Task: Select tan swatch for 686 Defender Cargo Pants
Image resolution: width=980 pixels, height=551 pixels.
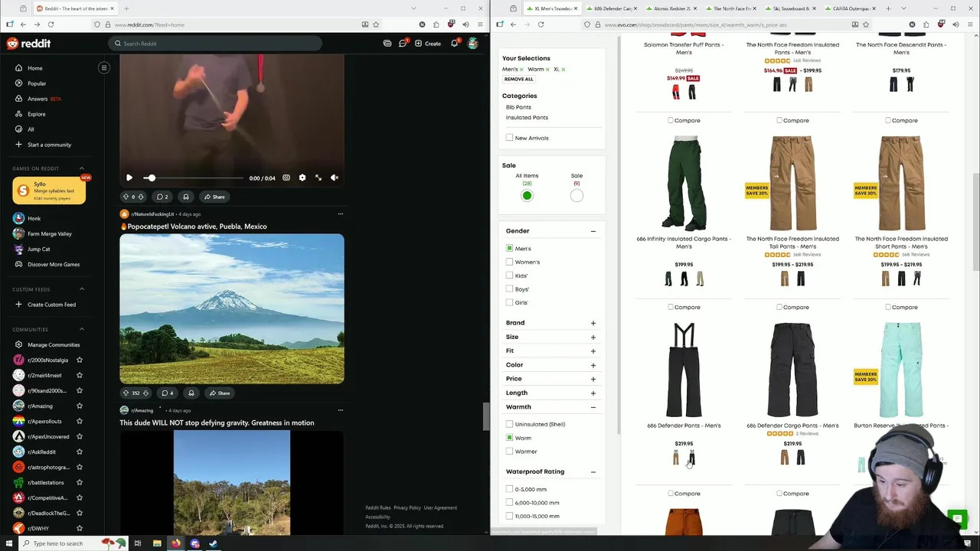Action: coord(784,458)
